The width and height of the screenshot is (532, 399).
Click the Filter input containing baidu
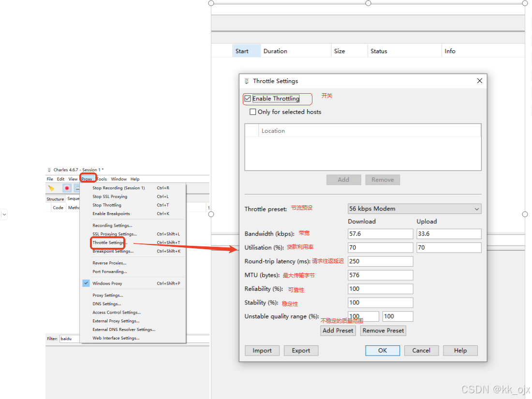(70, 339)
